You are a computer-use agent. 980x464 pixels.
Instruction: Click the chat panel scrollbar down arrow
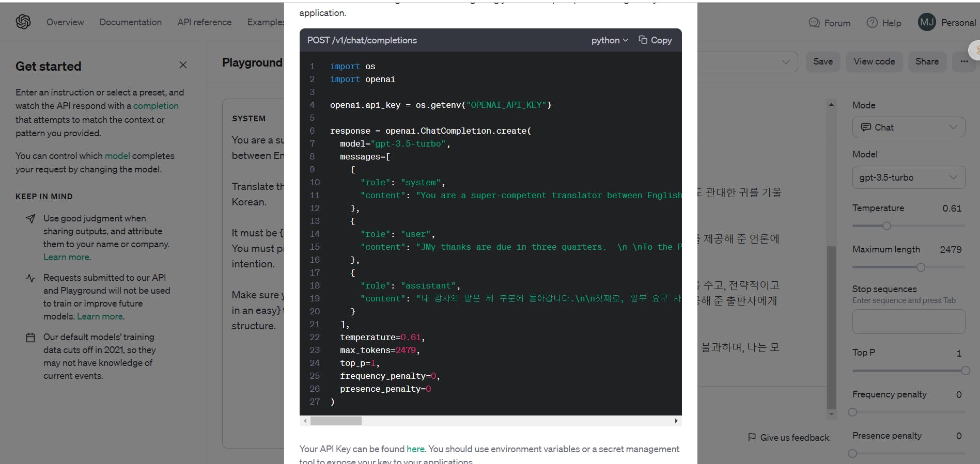click(831, 414)
